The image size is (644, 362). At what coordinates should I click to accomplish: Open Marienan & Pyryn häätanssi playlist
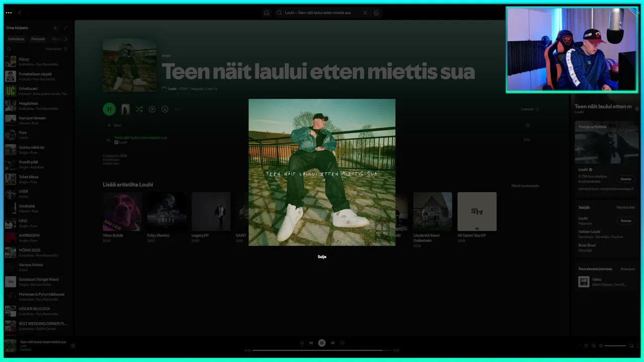pos(37,297)
